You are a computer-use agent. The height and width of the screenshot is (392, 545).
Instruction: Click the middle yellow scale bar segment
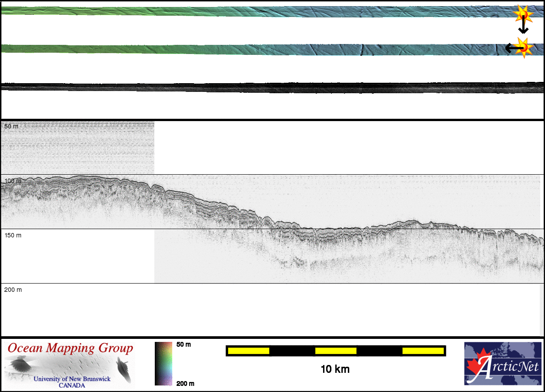(335, 351)
